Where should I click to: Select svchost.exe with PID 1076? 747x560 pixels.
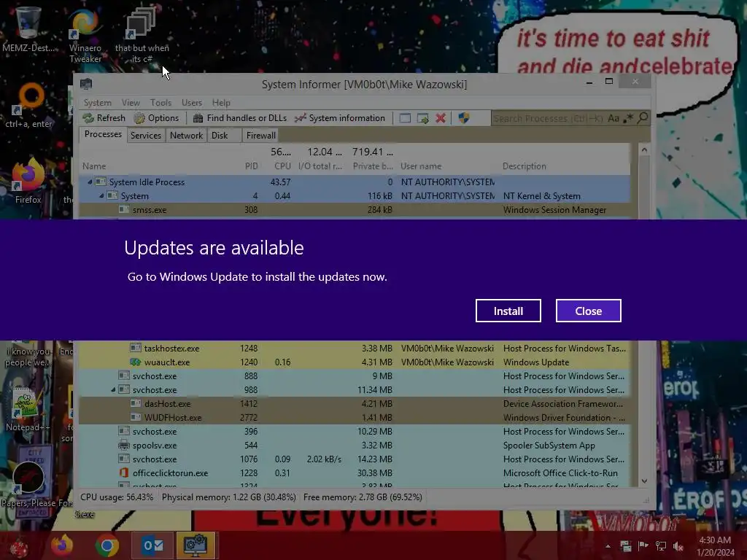pos(355,459)
